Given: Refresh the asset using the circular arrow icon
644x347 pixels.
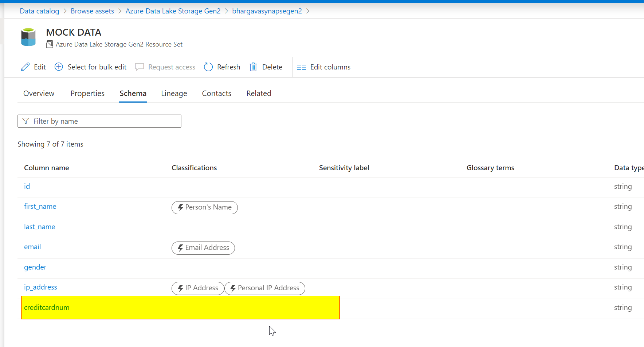Looking at the screenshot, I should click(208, 67).
